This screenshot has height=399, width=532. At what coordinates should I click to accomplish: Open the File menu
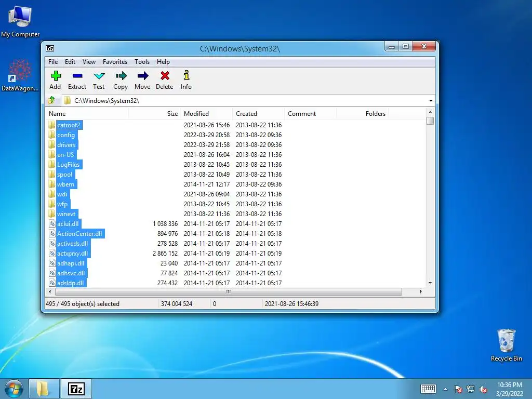click(x=53, y=62)
